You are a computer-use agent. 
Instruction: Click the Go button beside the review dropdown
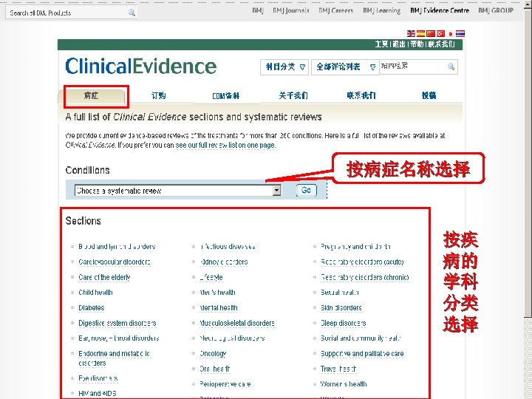click(307, 191)
